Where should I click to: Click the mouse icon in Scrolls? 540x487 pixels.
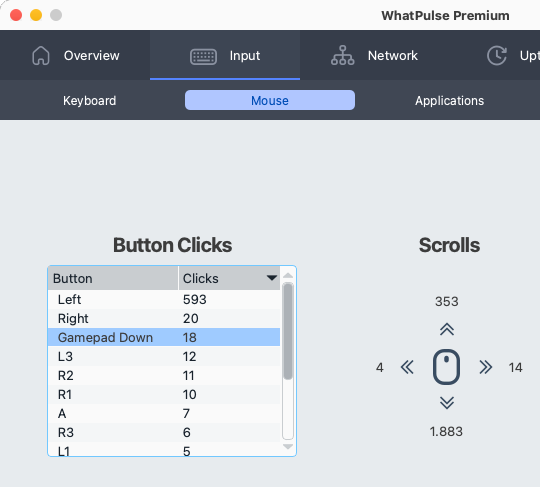(x=446, y=367)
